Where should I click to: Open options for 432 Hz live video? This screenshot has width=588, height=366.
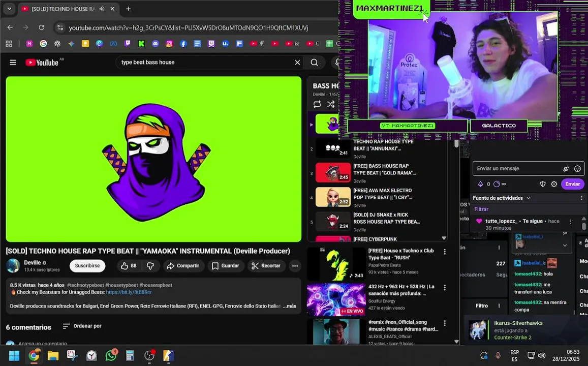(x=445, y=288)
